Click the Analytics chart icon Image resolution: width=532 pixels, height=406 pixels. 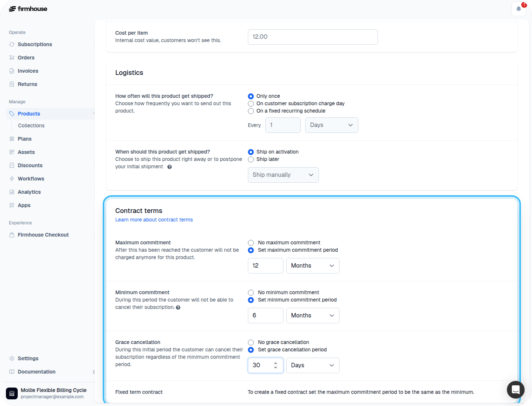tap(12, 192)
